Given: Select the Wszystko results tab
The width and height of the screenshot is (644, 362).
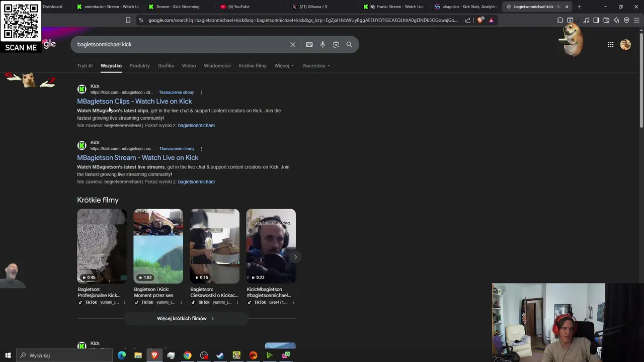Looking at the screenshot, I should click(x=111, y=66).
